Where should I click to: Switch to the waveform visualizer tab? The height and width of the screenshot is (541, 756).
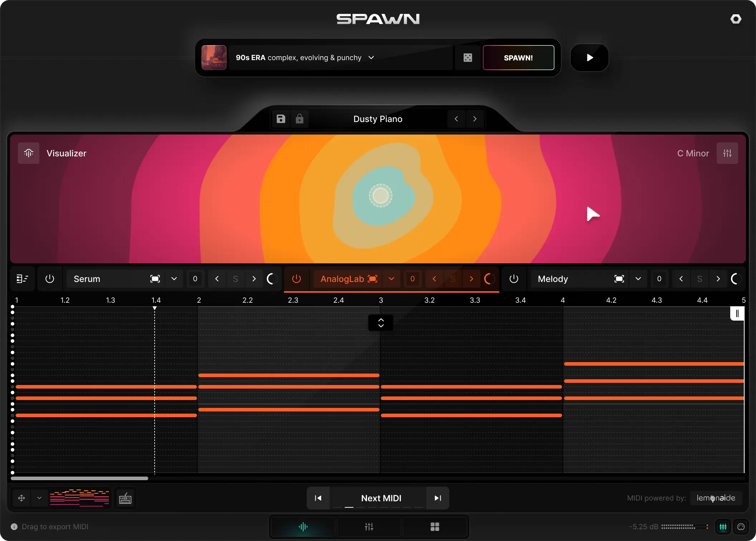pyautogui.click(x=303, y=527)
